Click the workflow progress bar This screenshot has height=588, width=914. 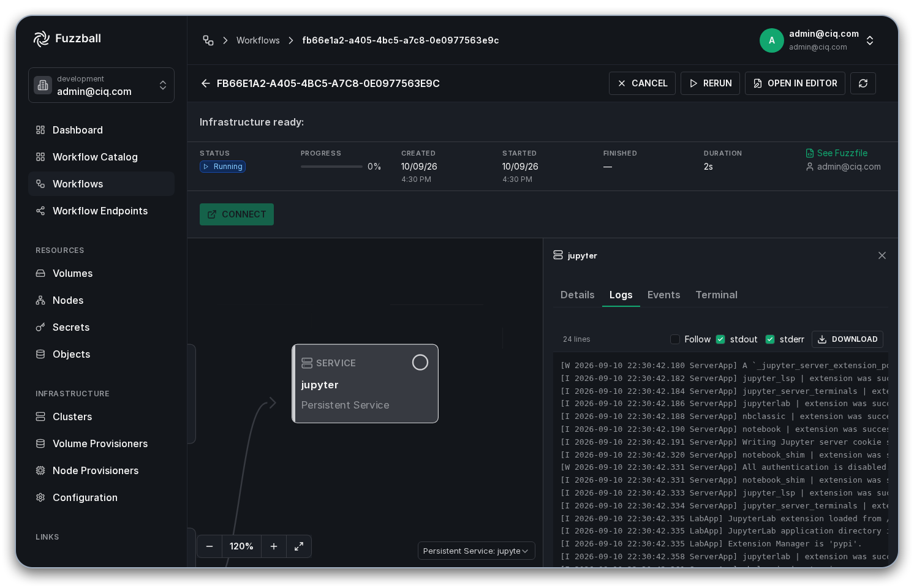coord(331,167)
